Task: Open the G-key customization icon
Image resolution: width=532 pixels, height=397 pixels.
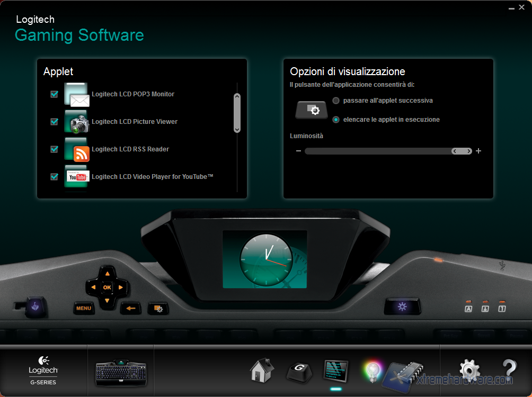Action: tap(299, 371)
